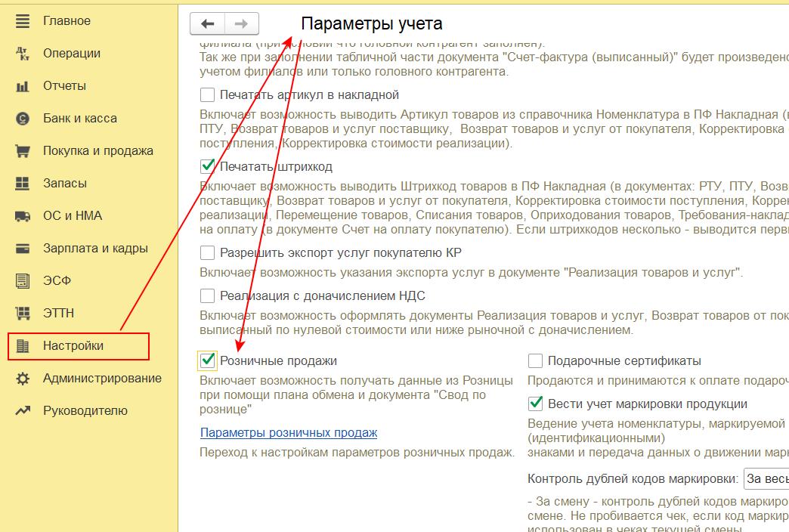The width and height of the screenshot is (789, 532).
Task: Click the ОС и НМА truck icon
Action: point(23,216)
